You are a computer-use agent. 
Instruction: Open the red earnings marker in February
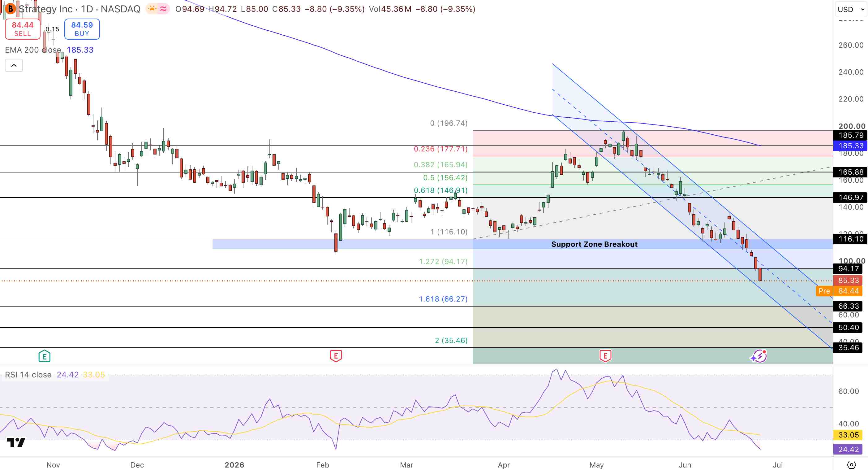coord(336,356)
